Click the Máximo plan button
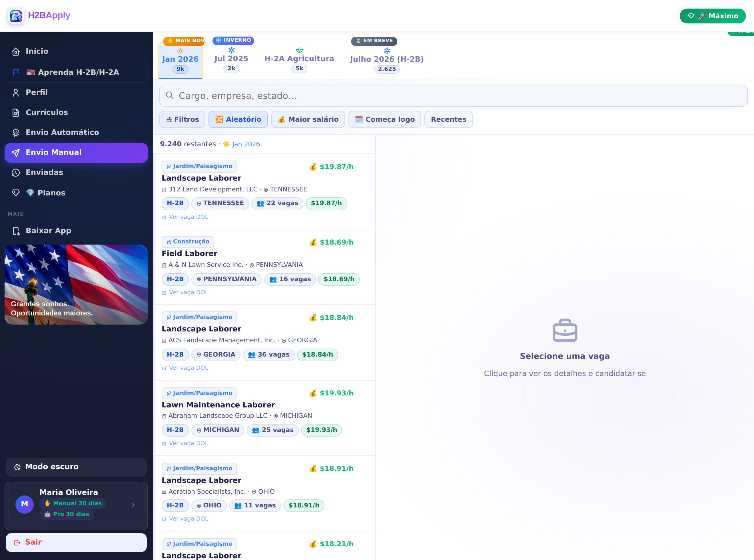Screen dimensions: 754x560 click(712, 16)
